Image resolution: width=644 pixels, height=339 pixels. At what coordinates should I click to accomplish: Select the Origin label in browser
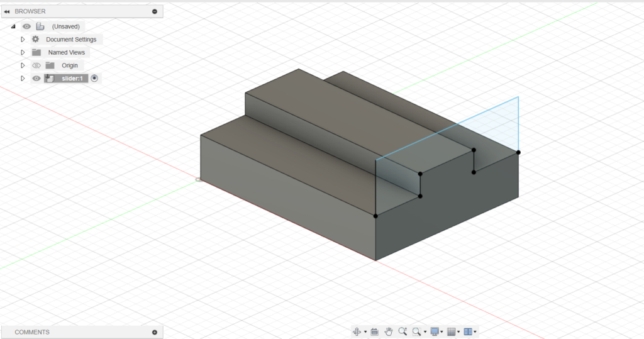click(69, 66)
